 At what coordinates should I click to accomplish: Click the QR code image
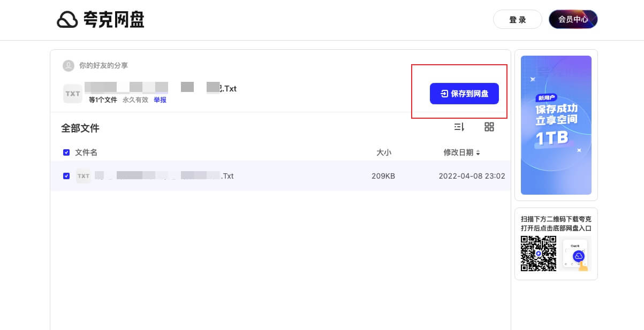[539, 254]
